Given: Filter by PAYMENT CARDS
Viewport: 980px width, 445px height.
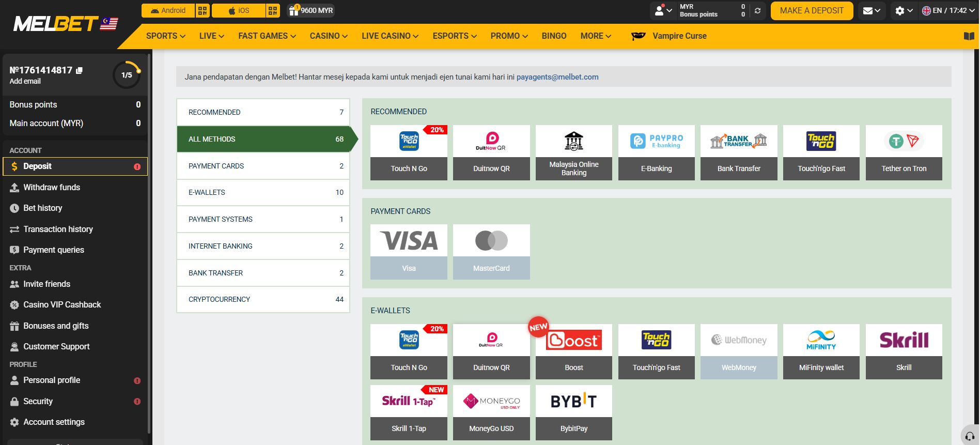Looking at the screenshot, I should point(263,166).
